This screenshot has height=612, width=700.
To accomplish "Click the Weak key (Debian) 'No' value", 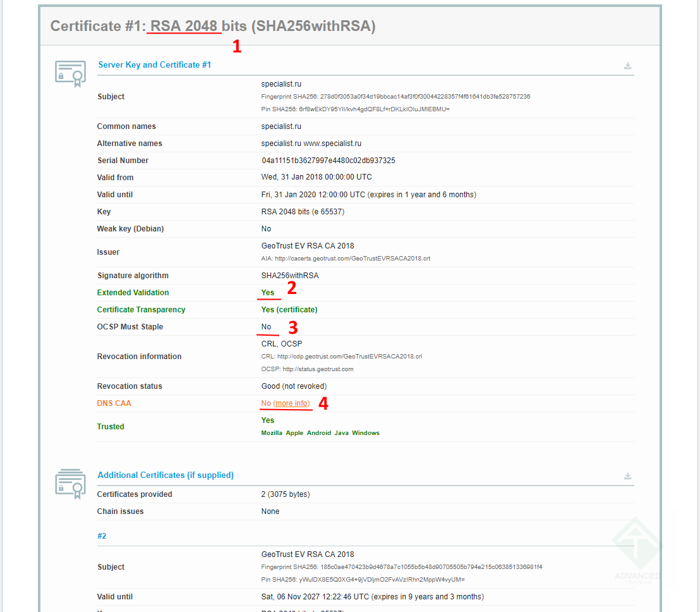I will [x=266, y=229].
